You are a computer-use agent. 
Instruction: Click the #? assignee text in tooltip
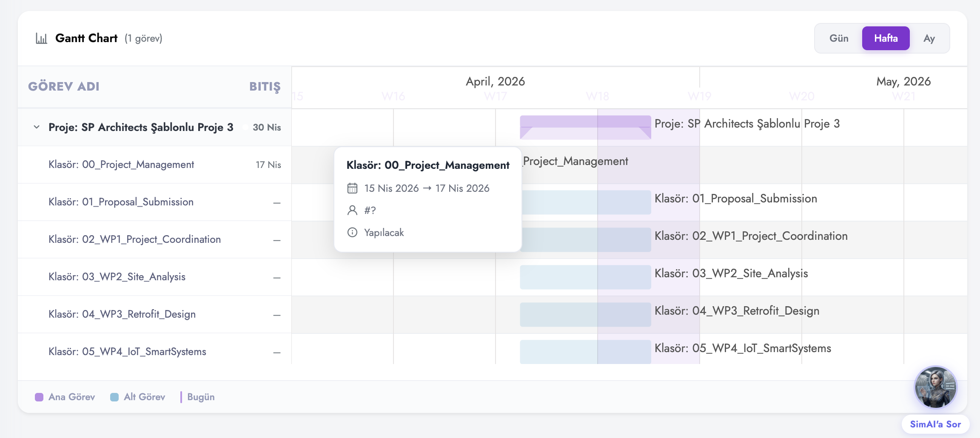coord(370,210)
